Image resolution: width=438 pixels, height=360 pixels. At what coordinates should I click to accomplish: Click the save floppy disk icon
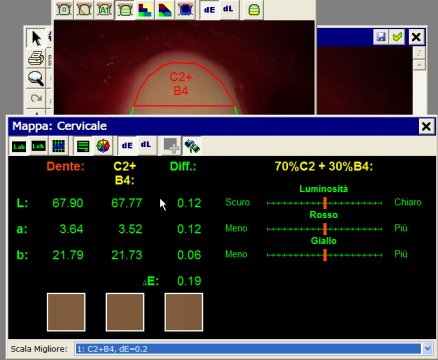point(381,37)
